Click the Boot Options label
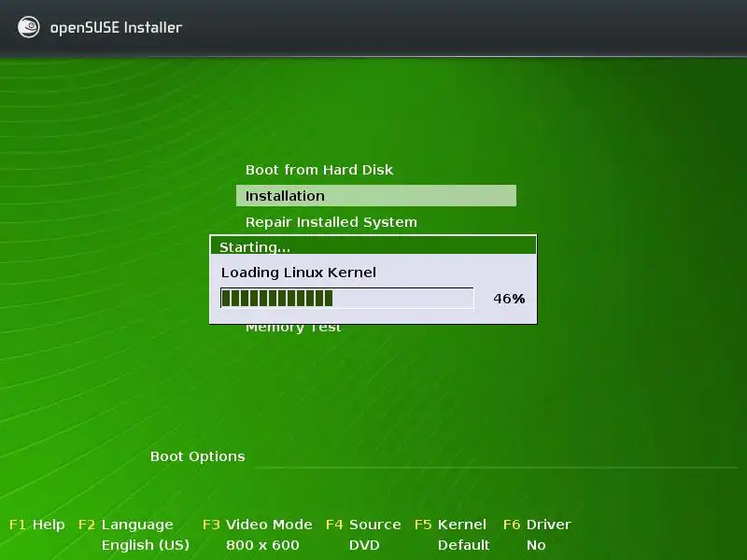 (197, 456)
